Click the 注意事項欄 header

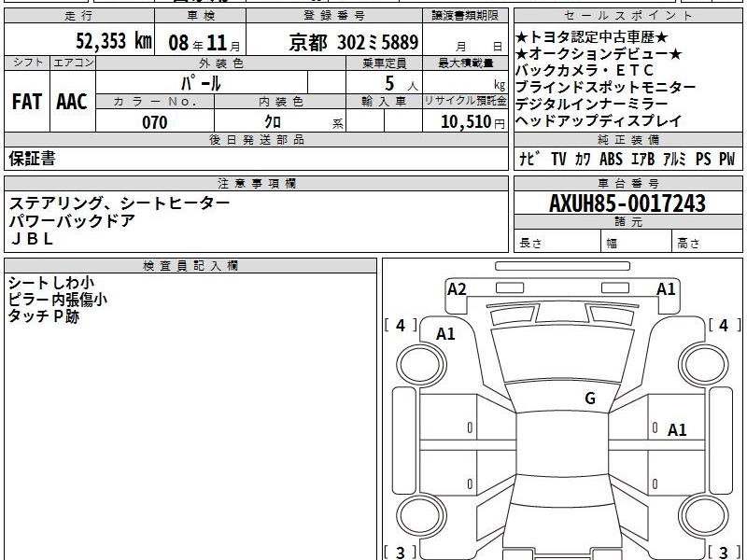256,183
